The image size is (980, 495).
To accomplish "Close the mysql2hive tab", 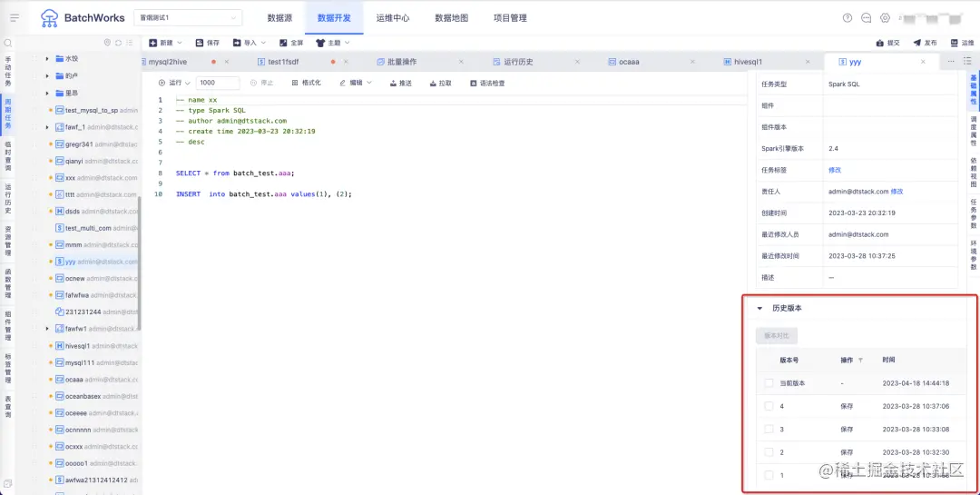I will point(227,62).
